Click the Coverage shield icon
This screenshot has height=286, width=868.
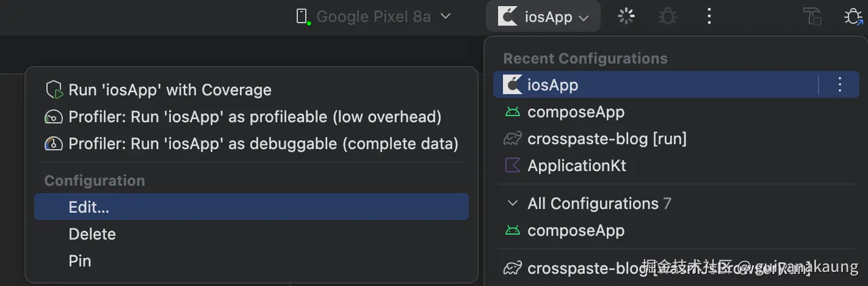pyautogui.click(x=54, y=90)
